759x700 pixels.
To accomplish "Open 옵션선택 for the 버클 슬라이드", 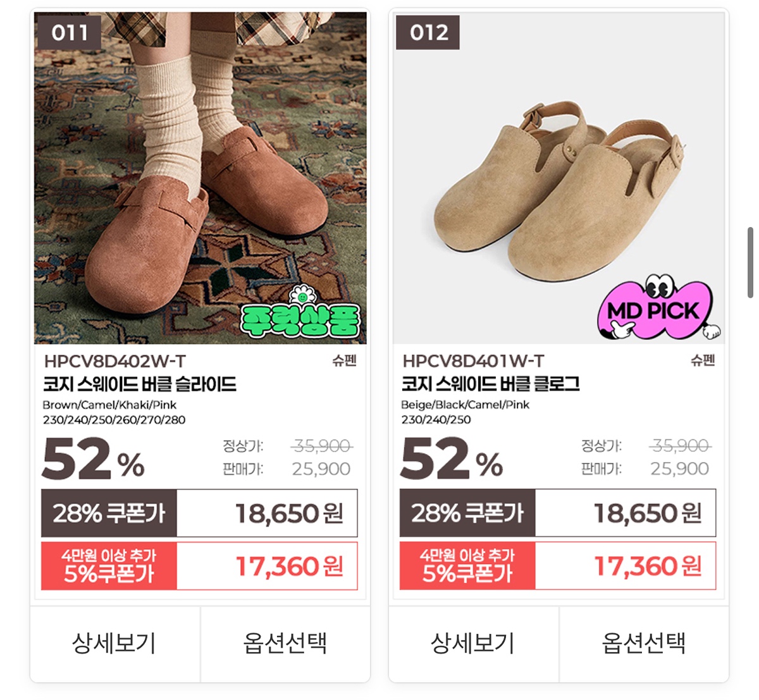I will click(285, 644).
